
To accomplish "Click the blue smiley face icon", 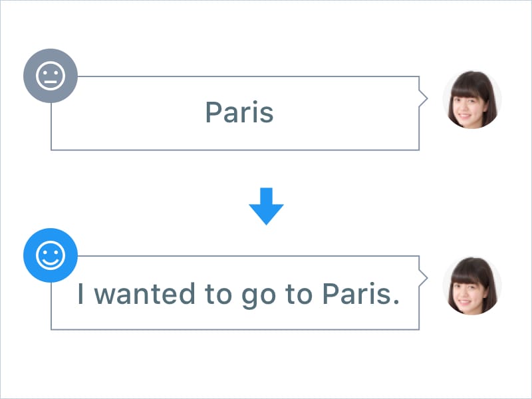I will [x=51, y=255].
